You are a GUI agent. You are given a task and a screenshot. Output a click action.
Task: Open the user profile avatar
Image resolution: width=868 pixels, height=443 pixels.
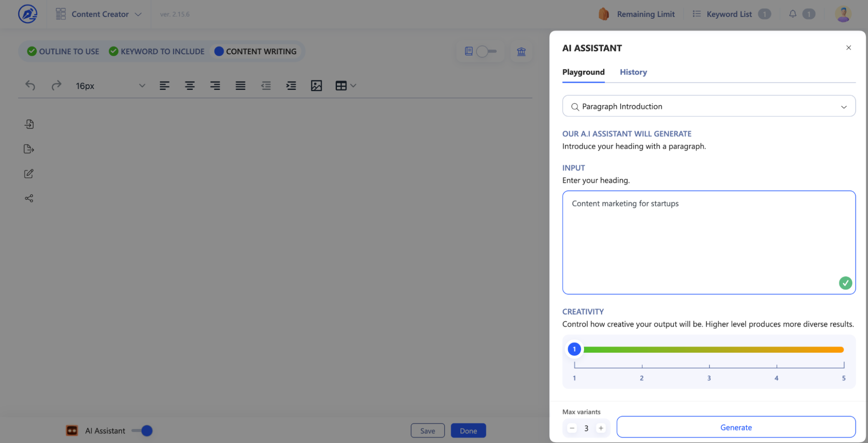coord(843,14)
